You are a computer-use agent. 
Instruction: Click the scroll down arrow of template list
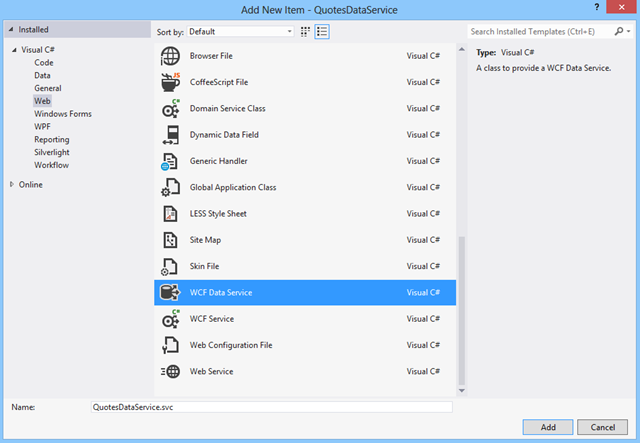click(462, 391)
